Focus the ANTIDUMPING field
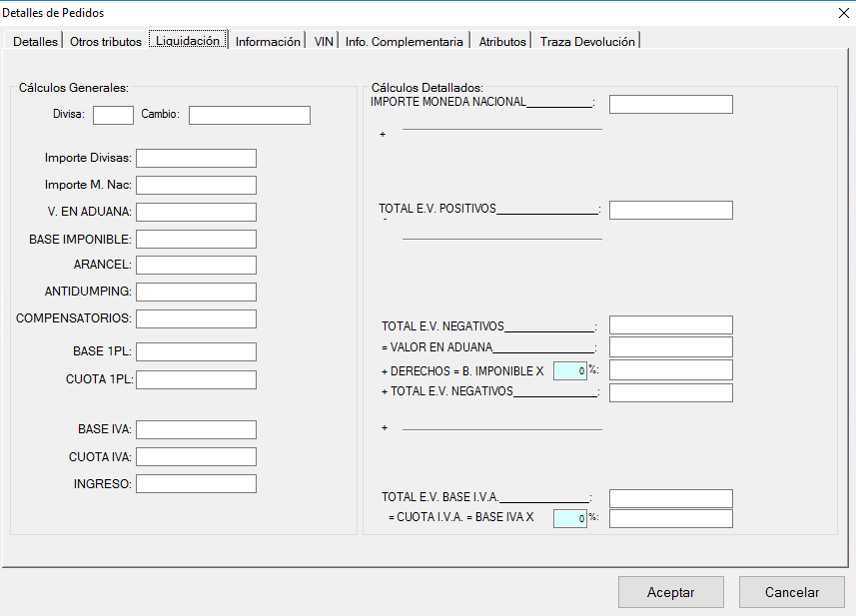856x616 pixels. [196, 292]
